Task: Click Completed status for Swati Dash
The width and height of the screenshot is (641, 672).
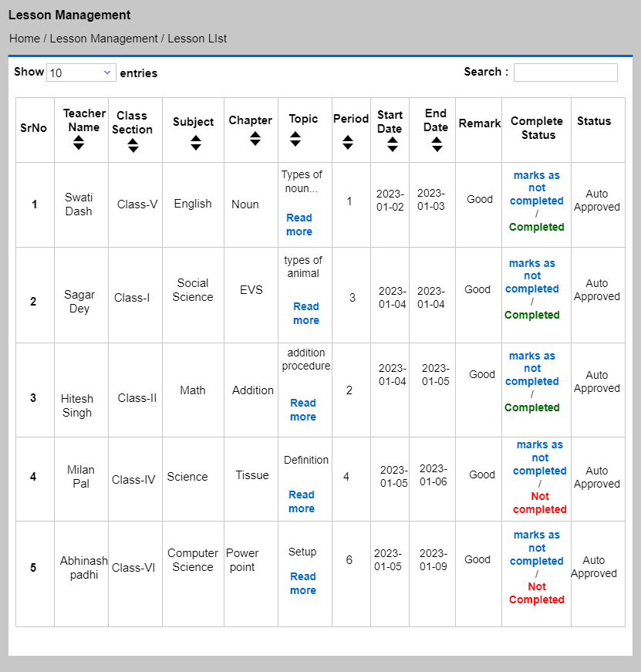Action: point(536,227)
